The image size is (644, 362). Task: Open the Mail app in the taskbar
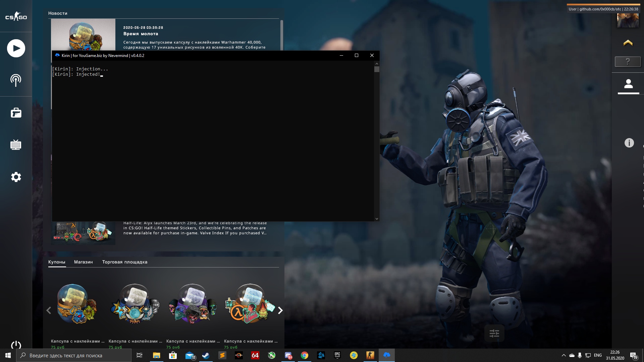click(190, 355)
